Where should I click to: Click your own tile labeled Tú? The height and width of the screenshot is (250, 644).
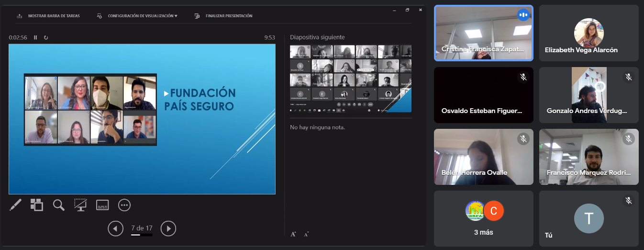[589, 218]
